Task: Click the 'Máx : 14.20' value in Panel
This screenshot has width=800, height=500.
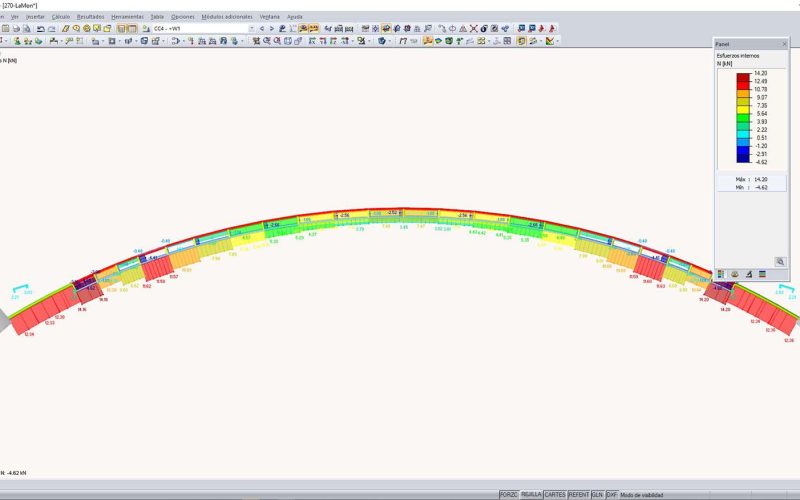Action: pos(752,180)
